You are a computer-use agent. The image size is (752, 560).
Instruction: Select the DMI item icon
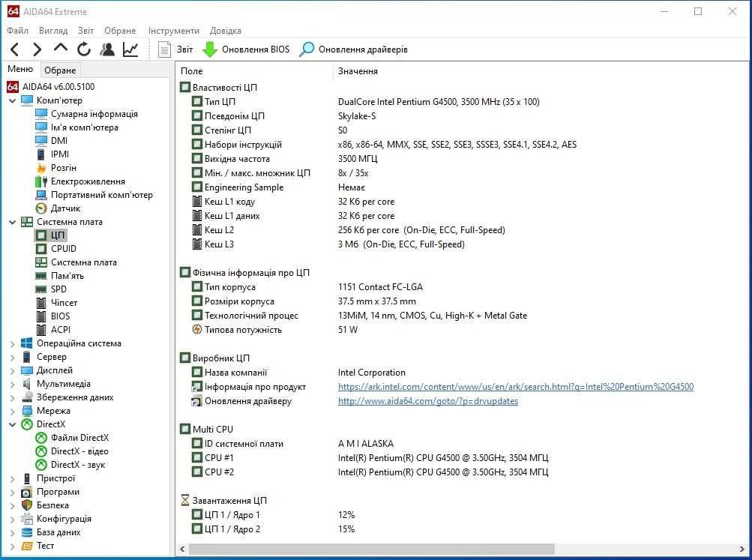(41, 140)
